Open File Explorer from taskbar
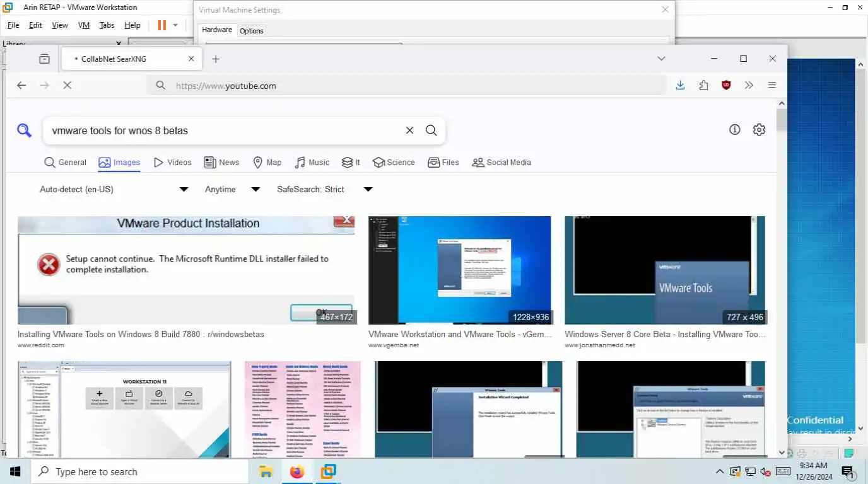This screenshot has height=484, width=868. (266, 471)
